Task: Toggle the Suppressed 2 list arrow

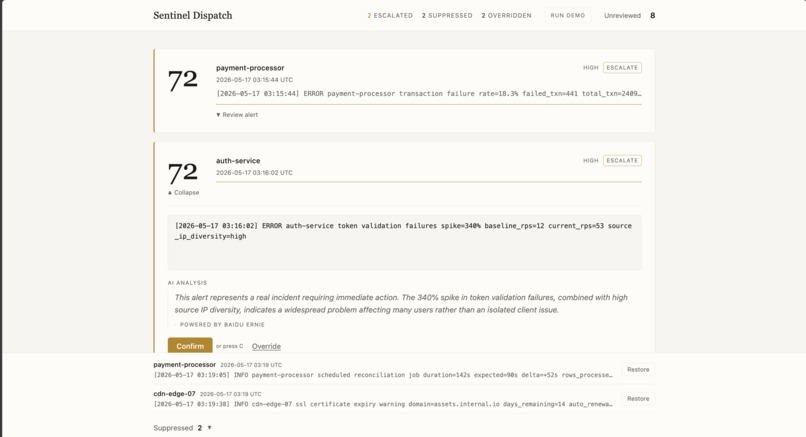Action: click(209, 428)
